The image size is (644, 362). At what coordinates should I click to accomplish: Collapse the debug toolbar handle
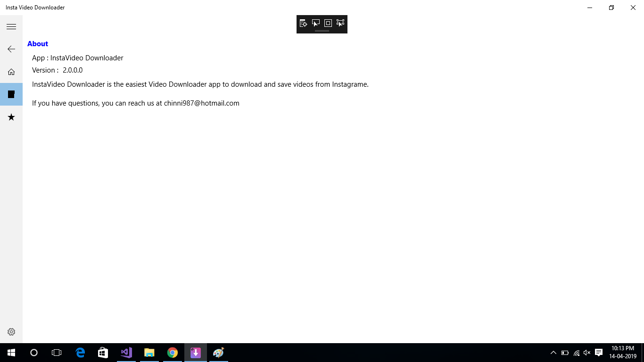click(x=322, y=31)
